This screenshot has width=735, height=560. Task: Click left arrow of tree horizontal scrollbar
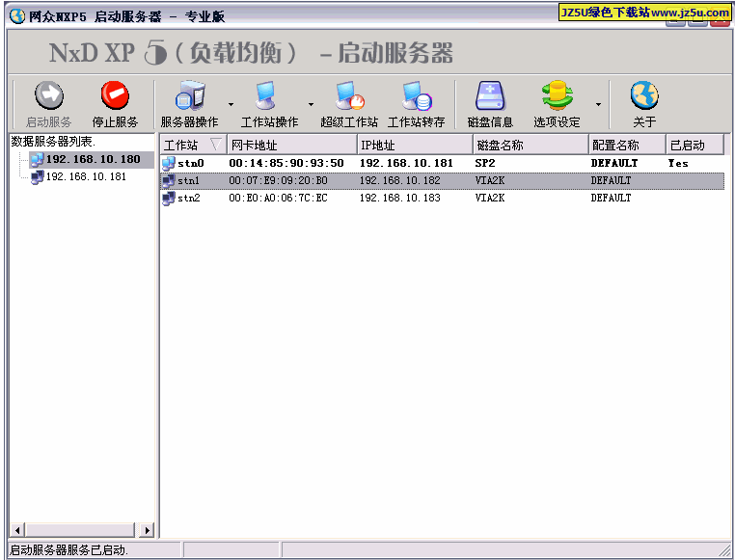coord(16,530)
